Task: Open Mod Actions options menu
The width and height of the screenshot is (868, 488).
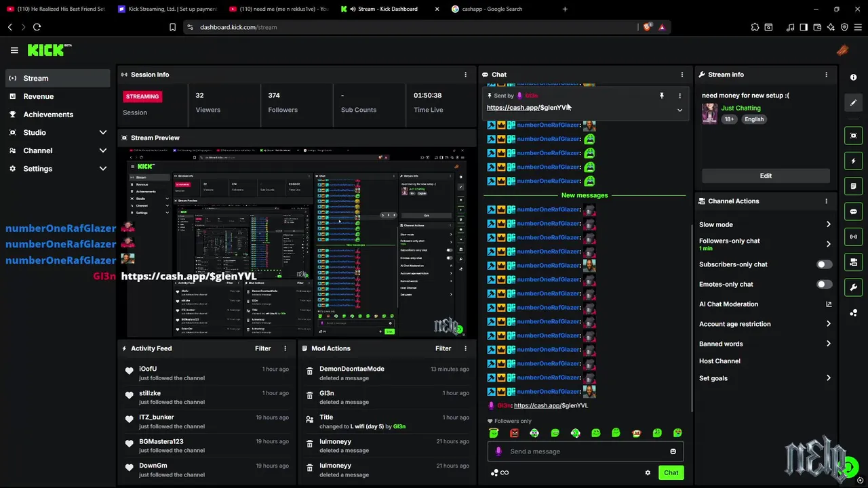Action: click(465, 348)
